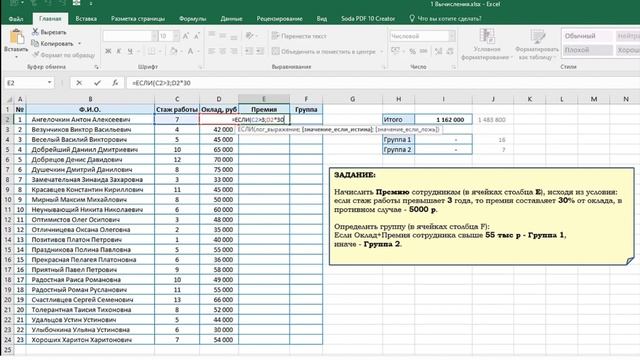Open the Soda PDF 10 Creator tab
Viewport: 640px width, 360px height.
[368, 19]
